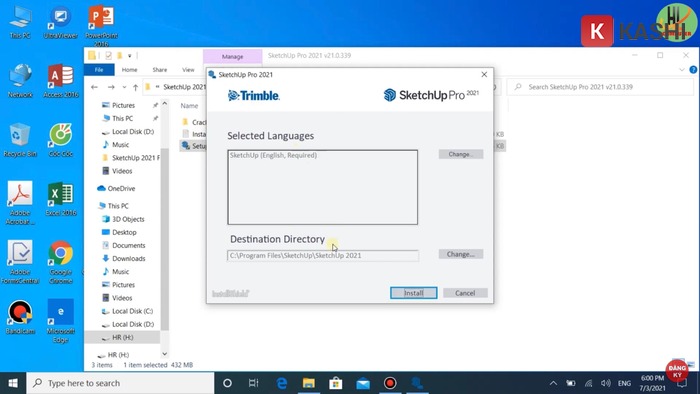Open Excel 2016 desktop shortcut

tap(61, 199)
